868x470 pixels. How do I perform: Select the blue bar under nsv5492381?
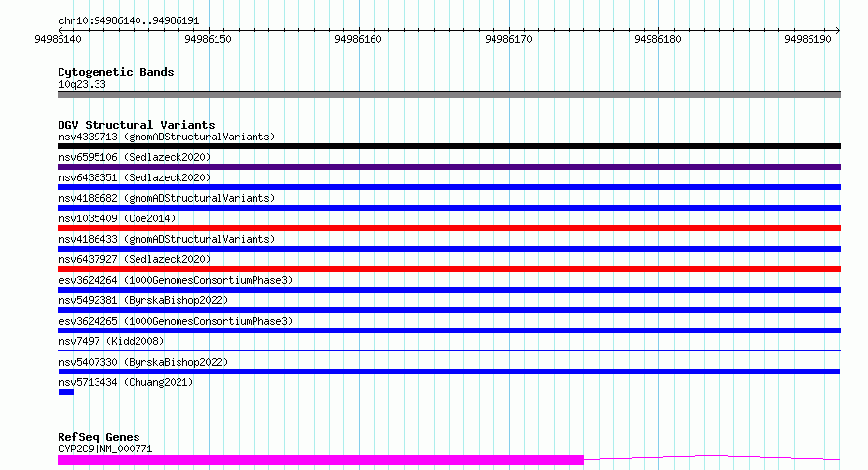(x=449, y=310)
